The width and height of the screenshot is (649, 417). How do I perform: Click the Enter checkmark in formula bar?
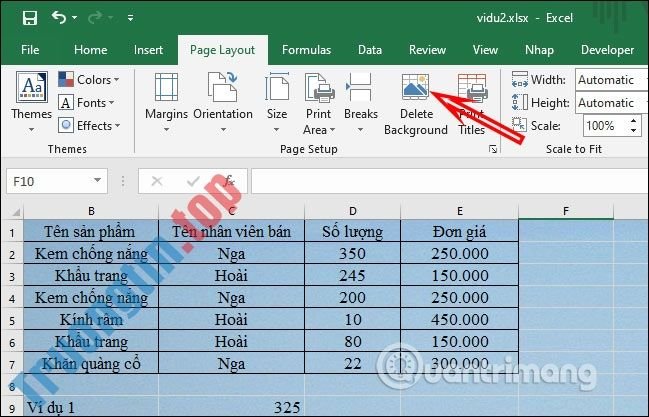tap(193, 181)
